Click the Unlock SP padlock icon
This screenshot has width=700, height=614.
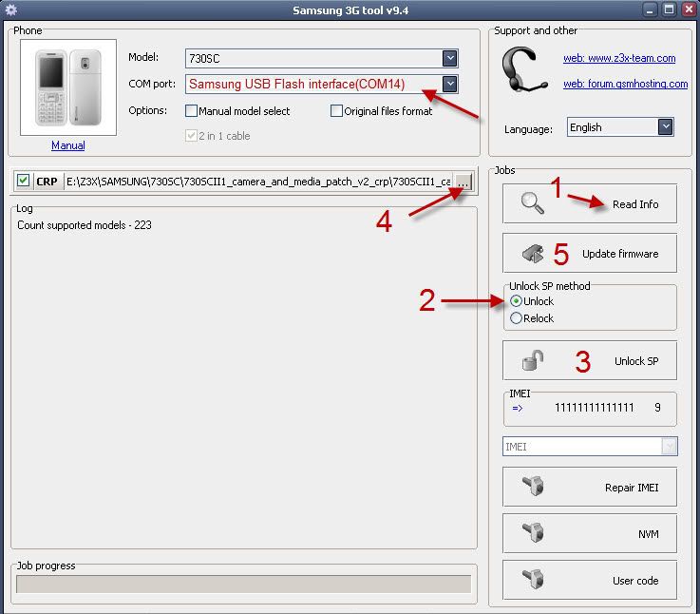pos(533,360)
